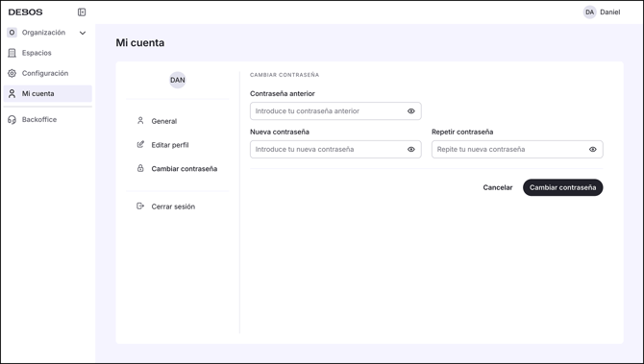Click the Organización 'O' badge icon

[12, 33]
